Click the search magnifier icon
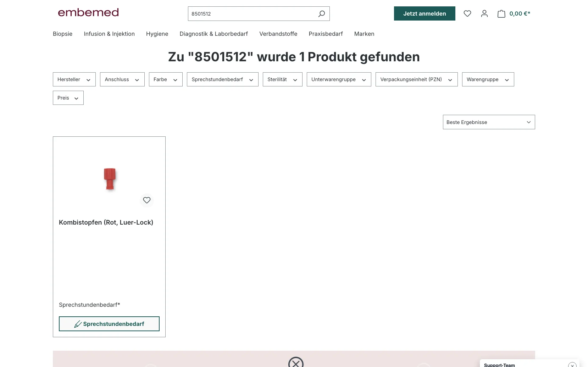This screenshot has height=367, width=588. point(322,14)
